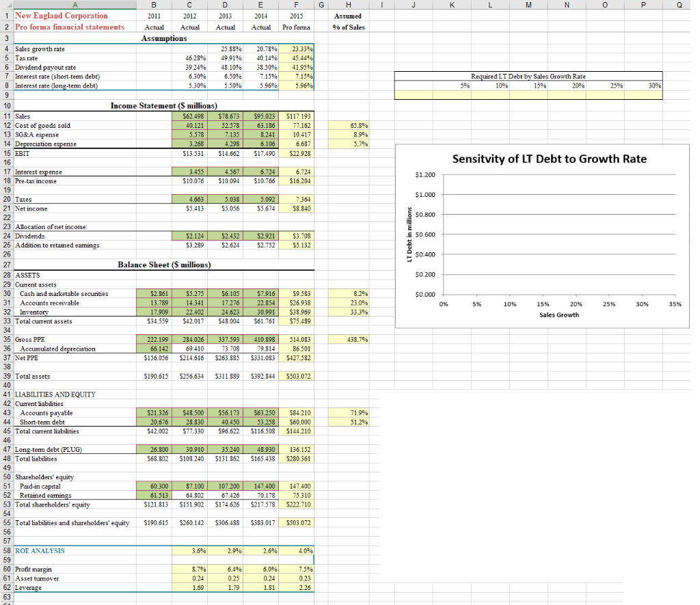700x605 pixels.
Task: Select column A header
Action: click(x=75, y=5)
